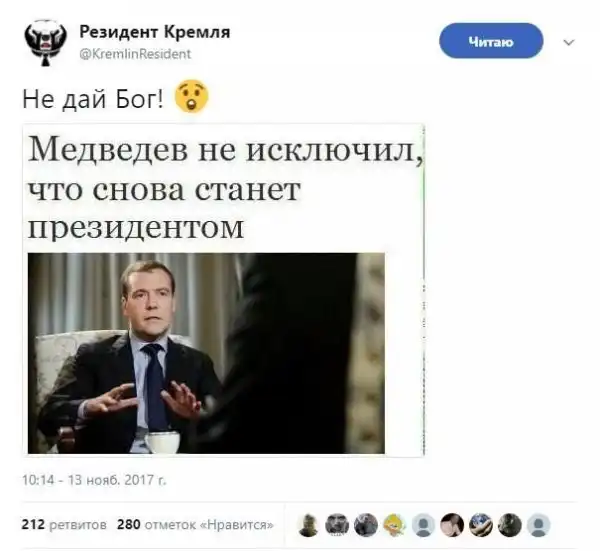Click the first default gray liker avatar
600x551 pixels.
[423, 525]
